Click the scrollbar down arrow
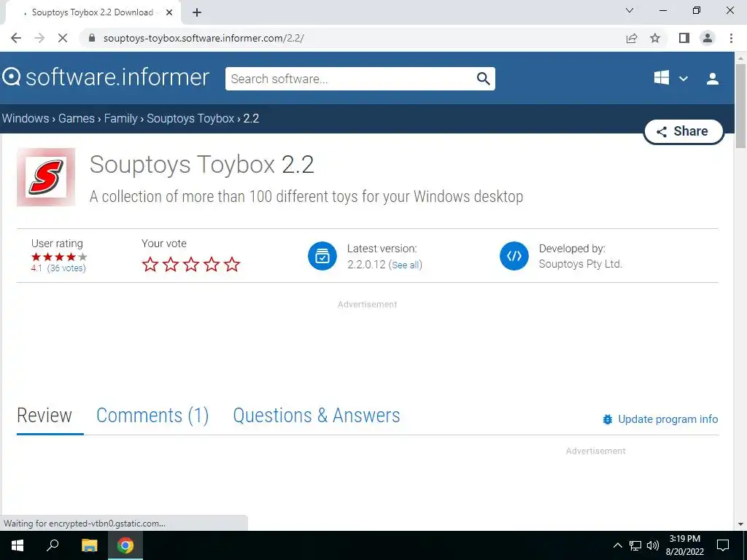This screenshot has width=747, height=560. 740,524
